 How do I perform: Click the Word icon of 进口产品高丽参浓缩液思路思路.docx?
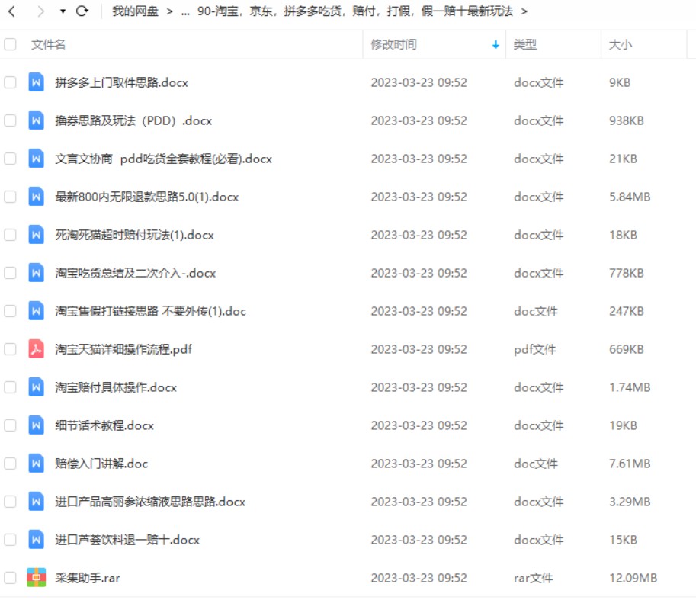click(x=37, y=502)
